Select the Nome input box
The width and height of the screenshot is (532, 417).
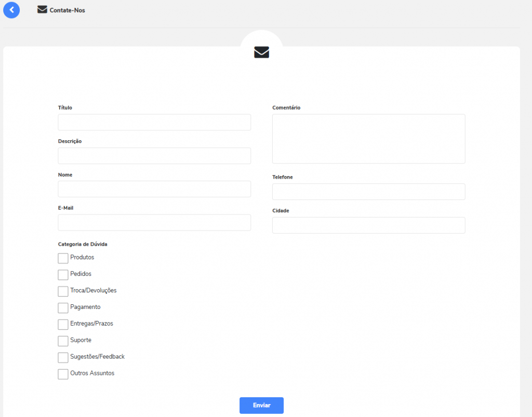[154, 189]
